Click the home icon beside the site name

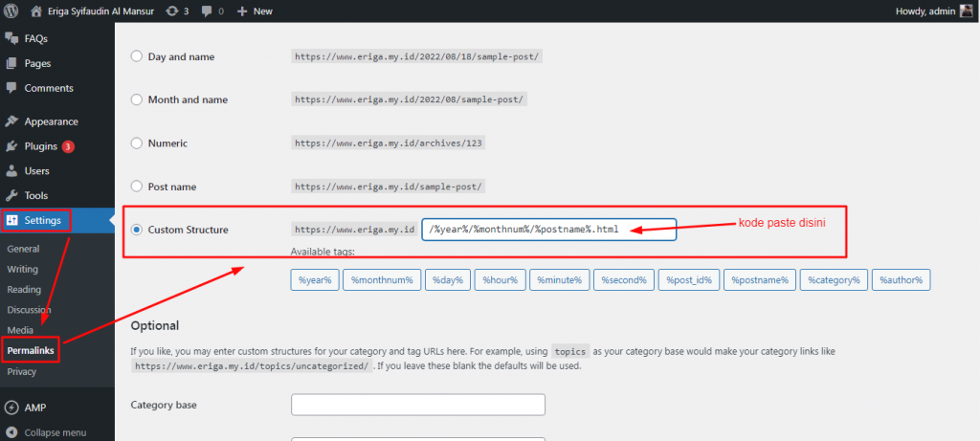[x=37, y=11]
